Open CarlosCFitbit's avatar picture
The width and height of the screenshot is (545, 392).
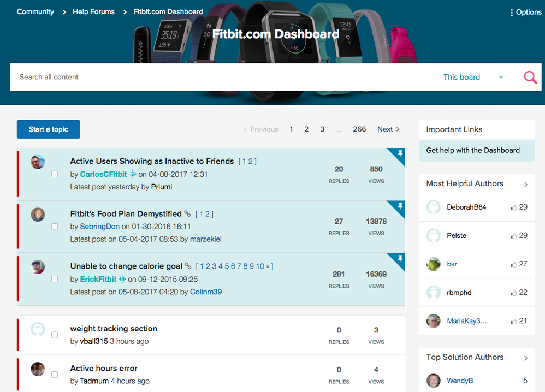pyautogui.click(x=38, y=162)
